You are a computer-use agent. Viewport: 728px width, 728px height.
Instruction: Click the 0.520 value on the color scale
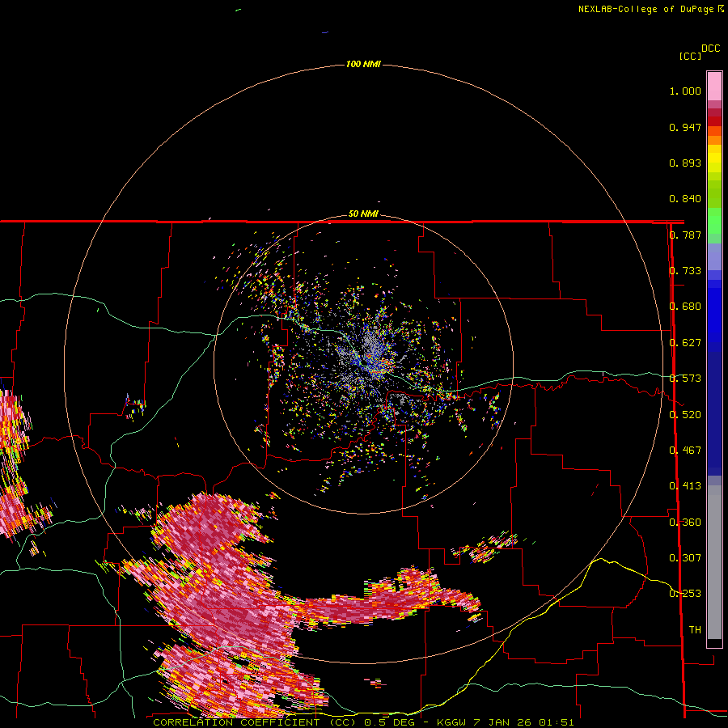click(x=685, y=415)
